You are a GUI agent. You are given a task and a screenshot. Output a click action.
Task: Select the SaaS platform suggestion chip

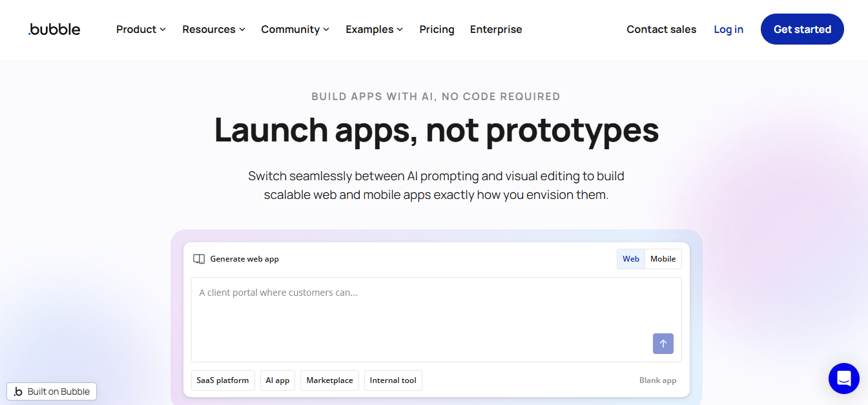[x=223, y=380]
